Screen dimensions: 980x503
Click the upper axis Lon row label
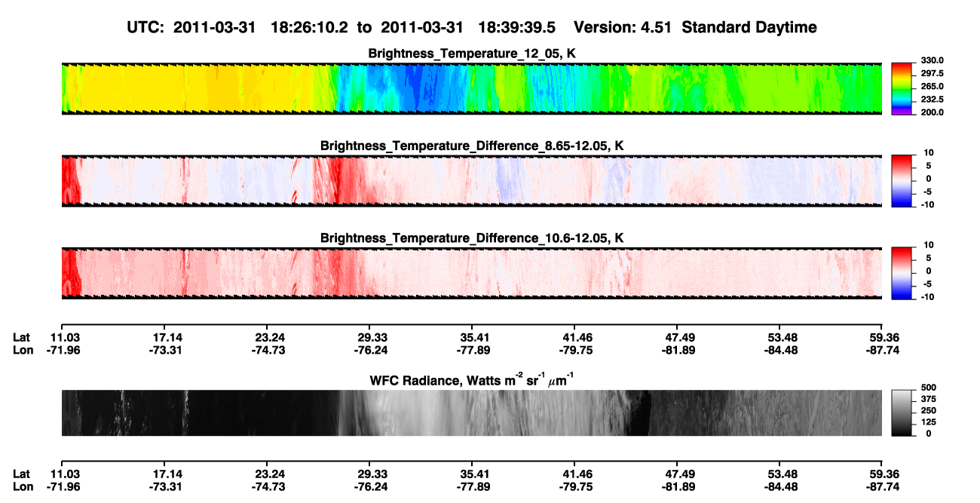(x=23, y=350)
